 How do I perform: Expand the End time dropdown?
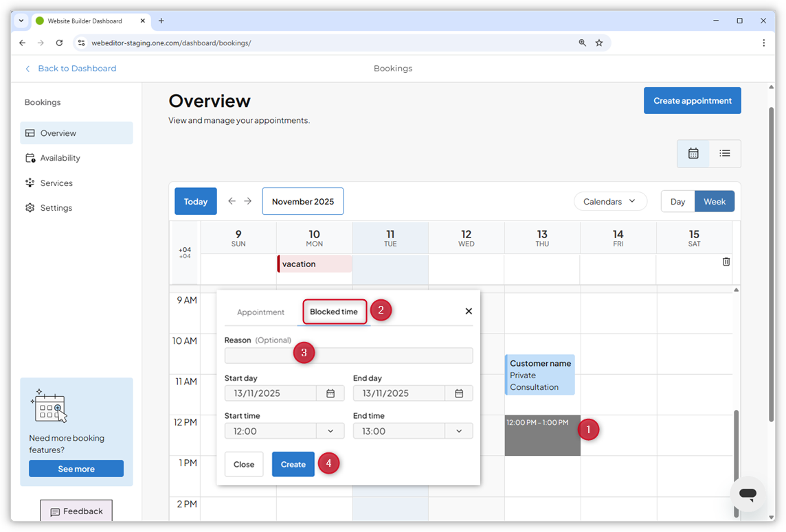[458, 430]
